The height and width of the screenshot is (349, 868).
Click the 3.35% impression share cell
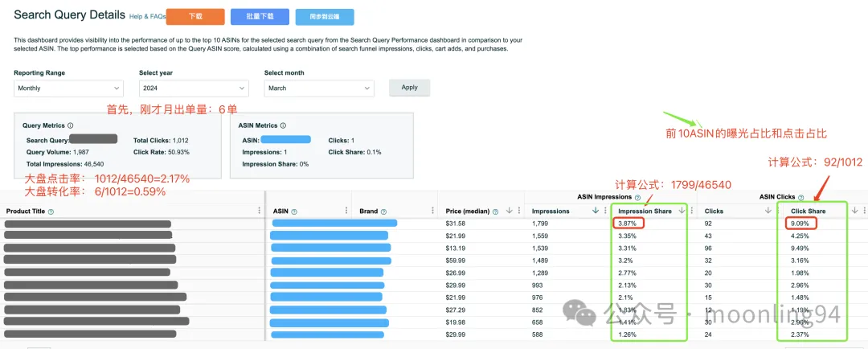point(627,236)
